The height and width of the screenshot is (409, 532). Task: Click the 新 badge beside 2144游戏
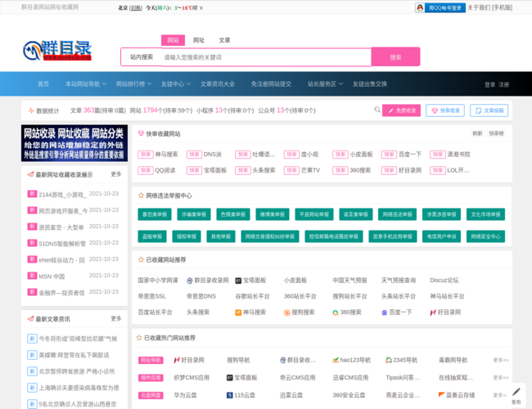point(32,194)
